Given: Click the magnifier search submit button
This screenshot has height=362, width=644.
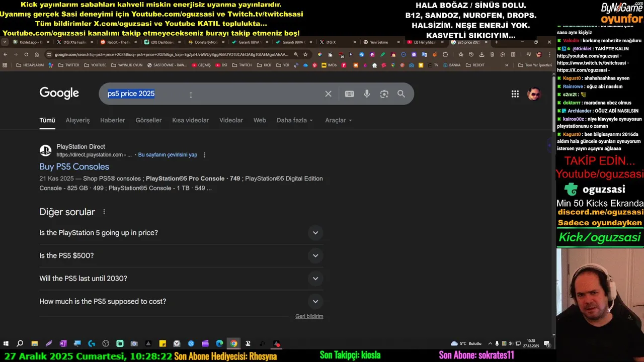Looking at the screenshot, I should click(401, 94).
